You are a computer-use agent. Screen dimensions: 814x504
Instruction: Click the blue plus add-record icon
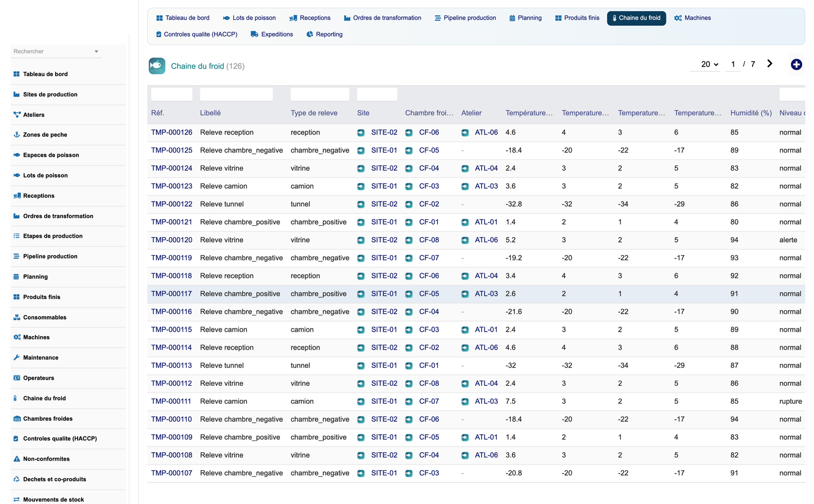tap(796, 65)
